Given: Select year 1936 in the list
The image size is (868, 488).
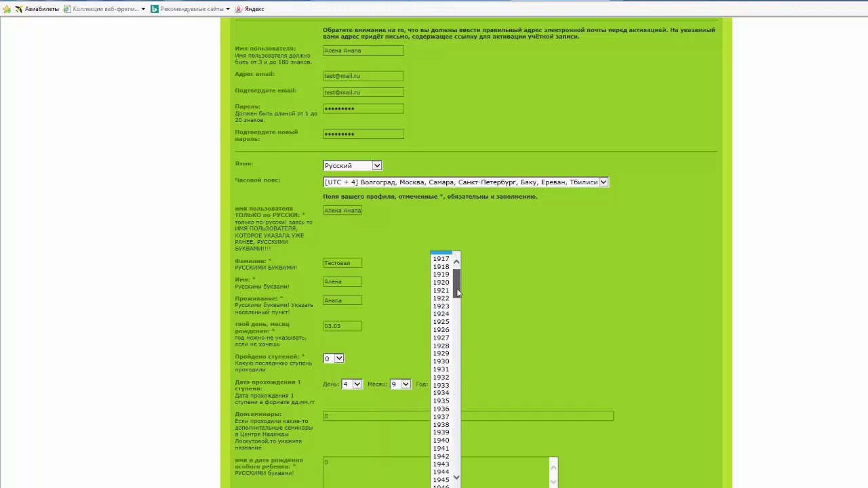Looking at the screenshot, I should pyautogui.click(x=441, y=409).
